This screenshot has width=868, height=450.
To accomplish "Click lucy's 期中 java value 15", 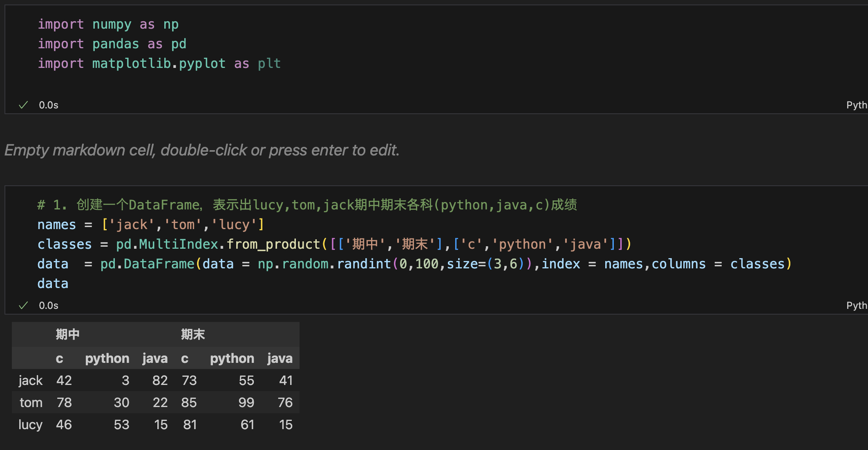I will pos(161,425).
